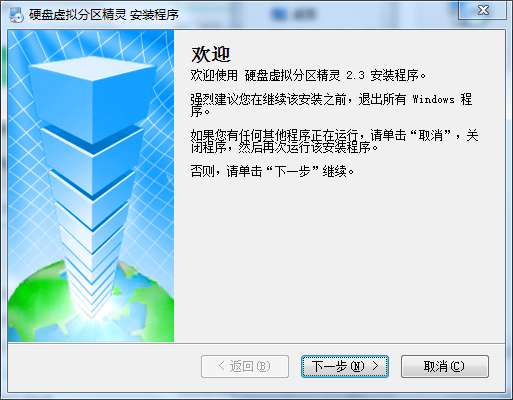The image size is (513, 400).
Task: Click the version number 2.3 in the welcome text
Action: coord(355,76)
